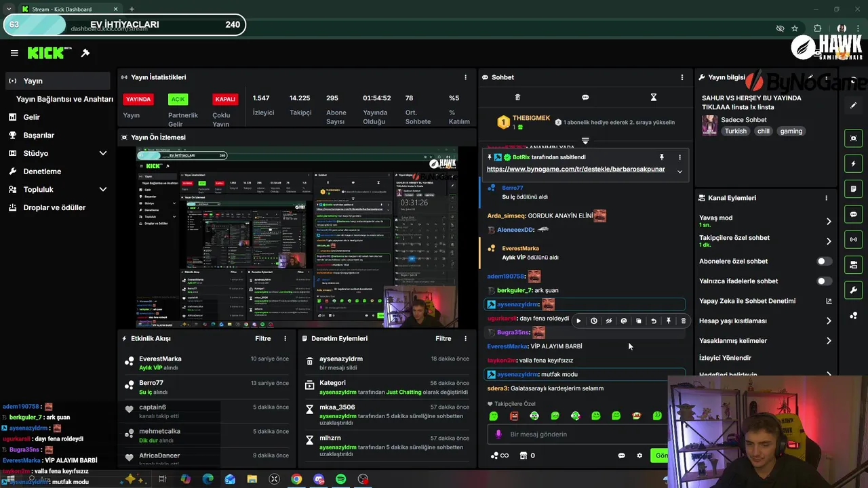Click the shop icon below chat input

point(523,455)
